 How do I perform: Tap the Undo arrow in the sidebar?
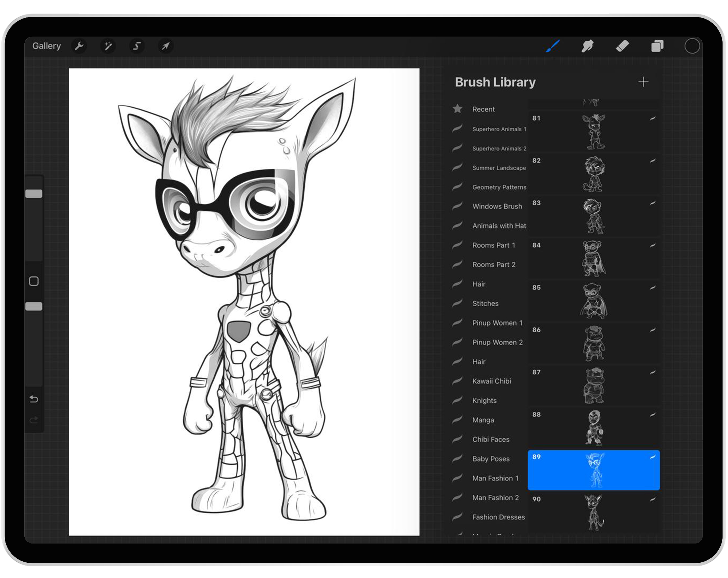click(34, 399)
